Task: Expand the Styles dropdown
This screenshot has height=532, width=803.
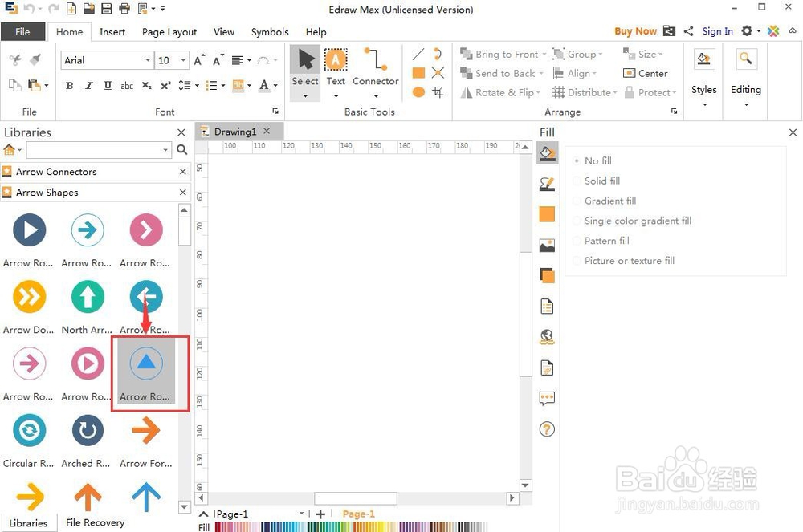Action: click(704, 105)
